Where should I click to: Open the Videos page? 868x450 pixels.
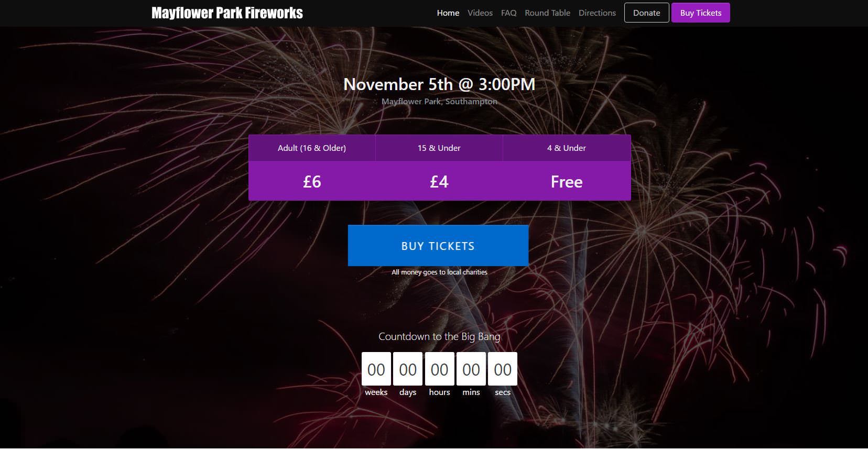click(480, 13)
